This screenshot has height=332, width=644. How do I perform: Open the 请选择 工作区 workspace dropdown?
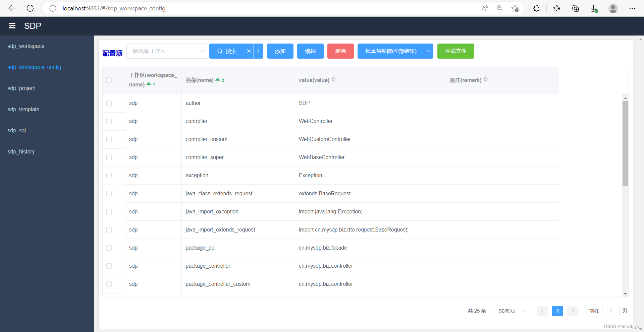168,51
